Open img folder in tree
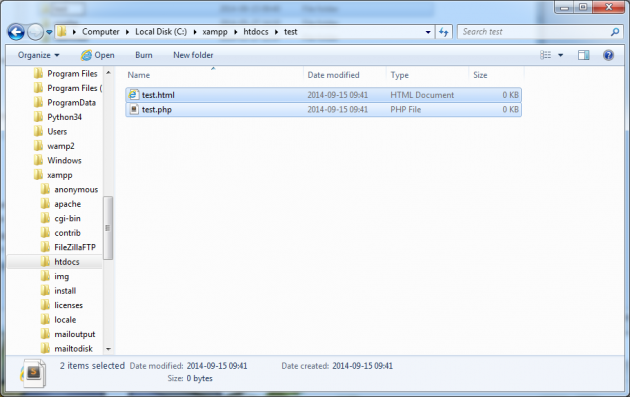 coord(61,276)
